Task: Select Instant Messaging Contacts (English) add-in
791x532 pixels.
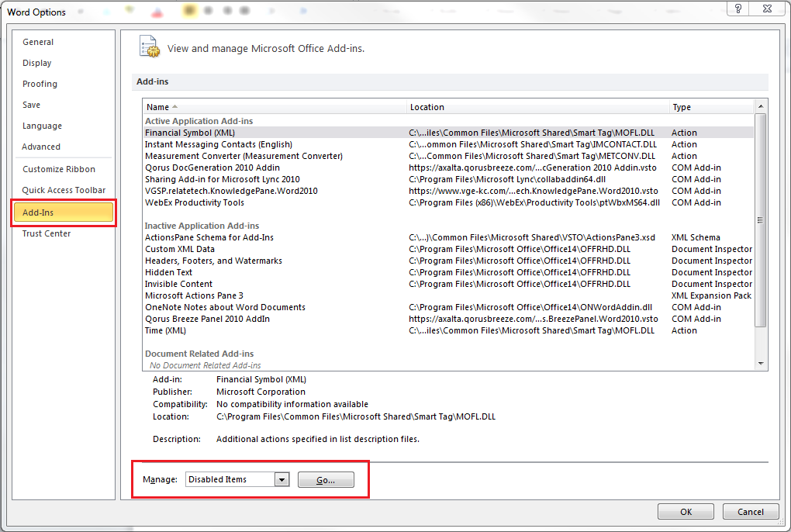Action: pos(448,144)
